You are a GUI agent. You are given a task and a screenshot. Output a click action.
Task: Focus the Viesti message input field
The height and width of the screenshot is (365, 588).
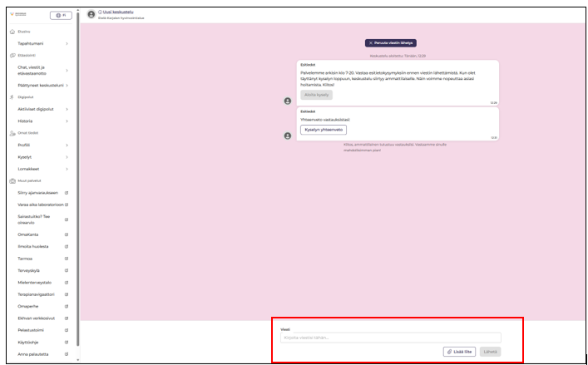[391, 338]
